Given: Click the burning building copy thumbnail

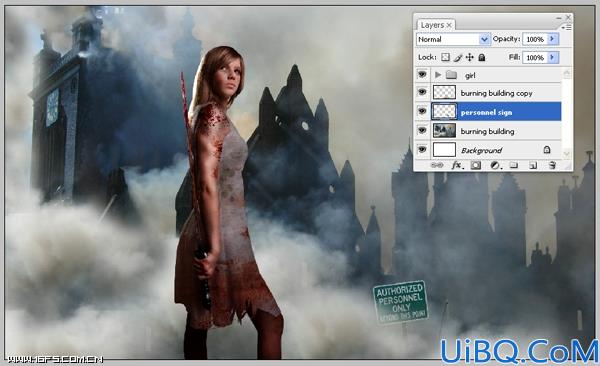Looking at the screenshot, I should click(x=444, y=92).
